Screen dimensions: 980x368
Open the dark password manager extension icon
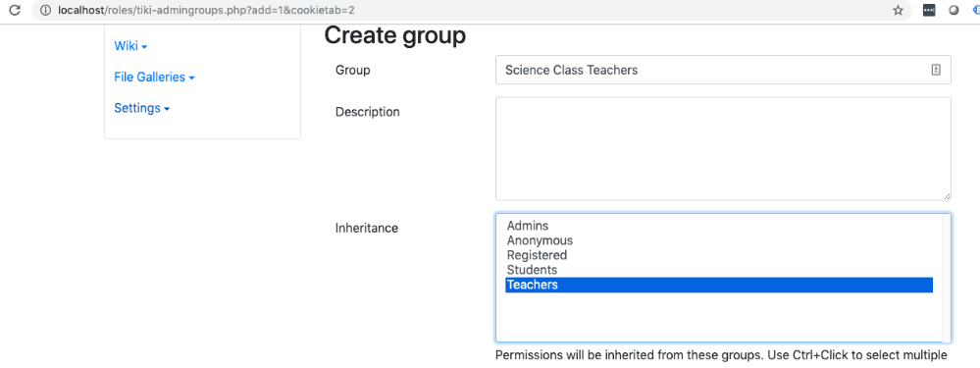929,11
